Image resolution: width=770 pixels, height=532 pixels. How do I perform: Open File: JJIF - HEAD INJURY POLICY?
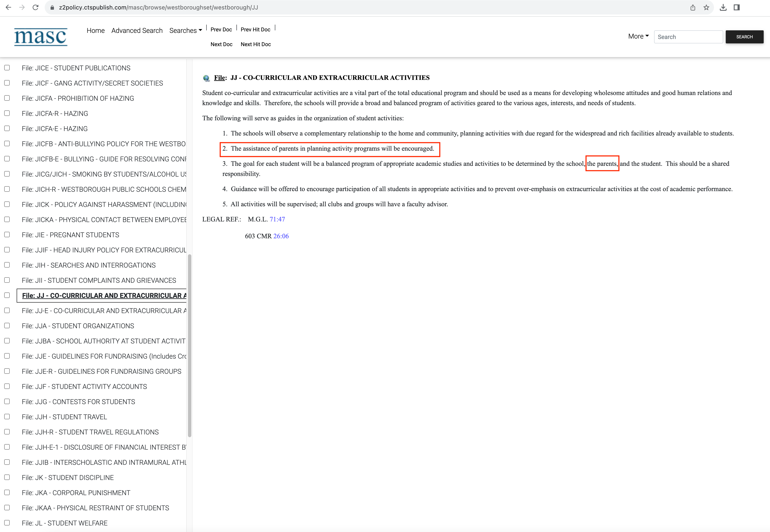(104, 250)
